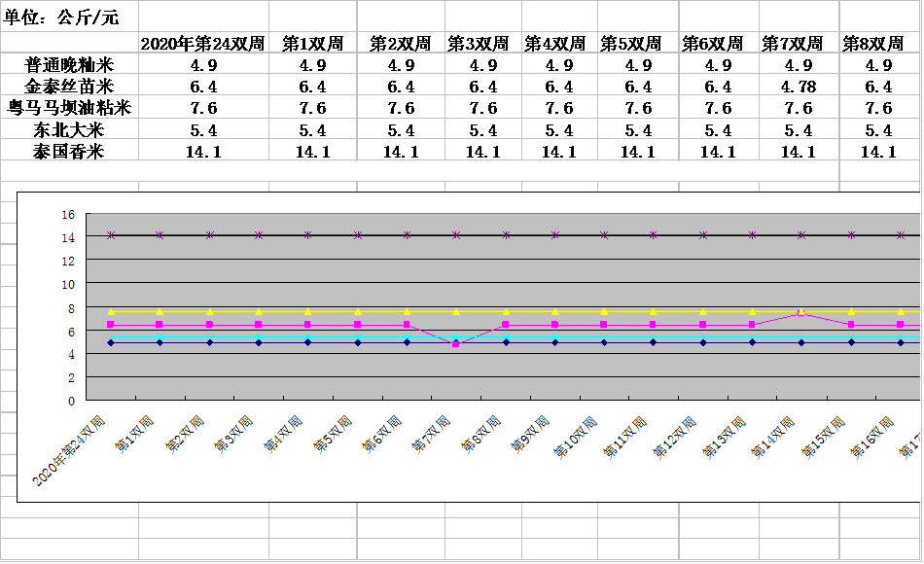Click the first navy diamond data marker

click(111, 342)
